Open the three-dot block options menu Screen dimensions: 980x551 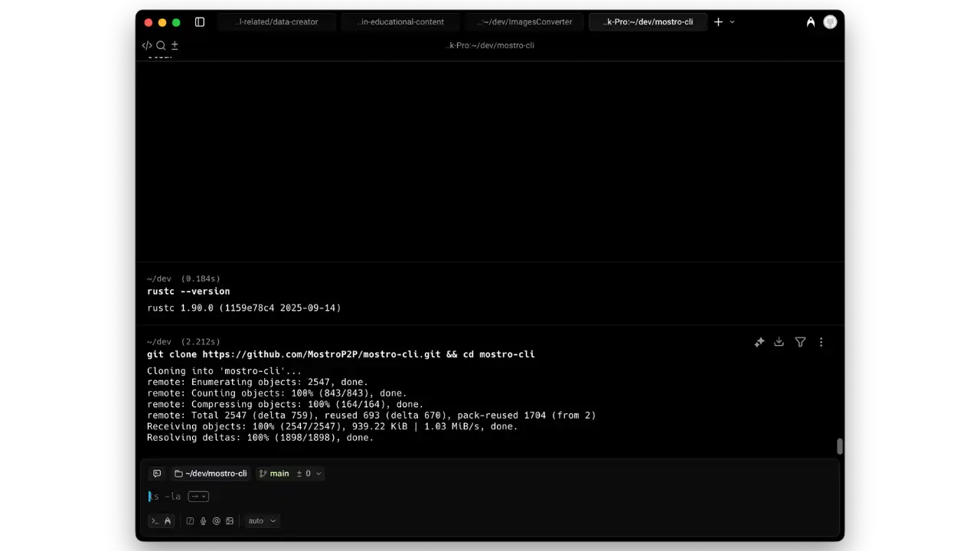pos(821,342)
